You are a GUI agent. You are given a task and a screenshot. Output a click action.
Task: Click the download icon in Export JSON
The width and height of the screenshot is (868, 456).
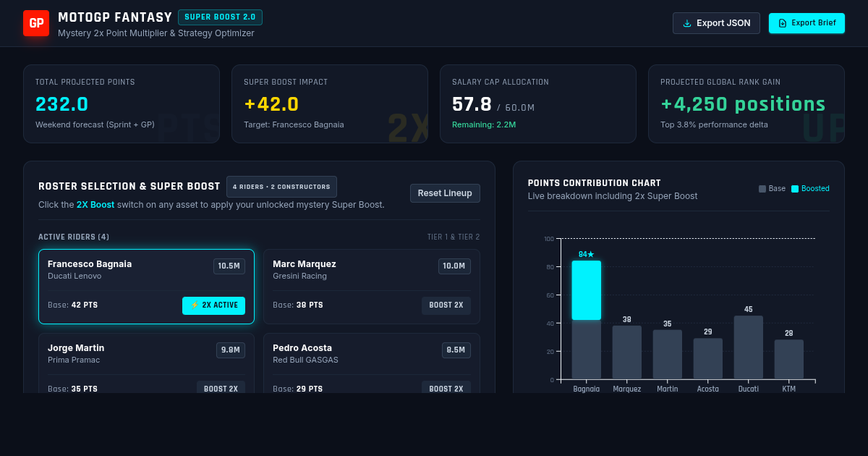coord(687,23)
